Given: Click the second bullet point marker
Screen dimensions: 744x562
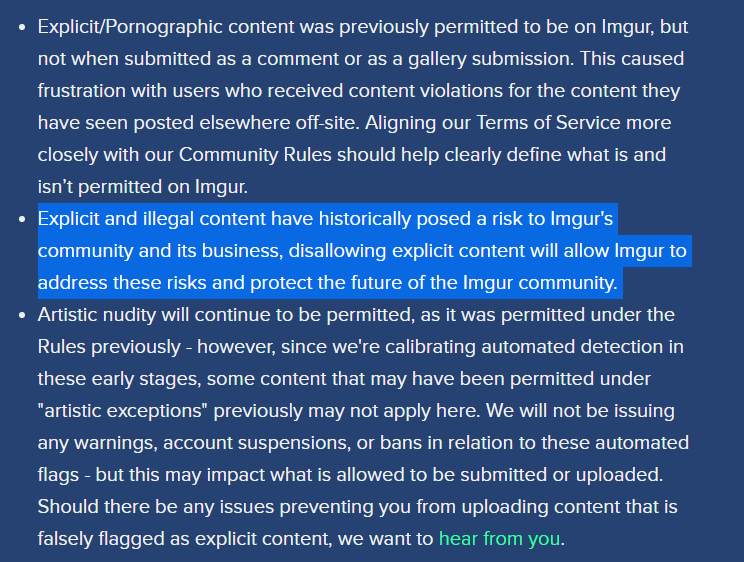Looking at the screenshot, I should click(x=22, y=219).
